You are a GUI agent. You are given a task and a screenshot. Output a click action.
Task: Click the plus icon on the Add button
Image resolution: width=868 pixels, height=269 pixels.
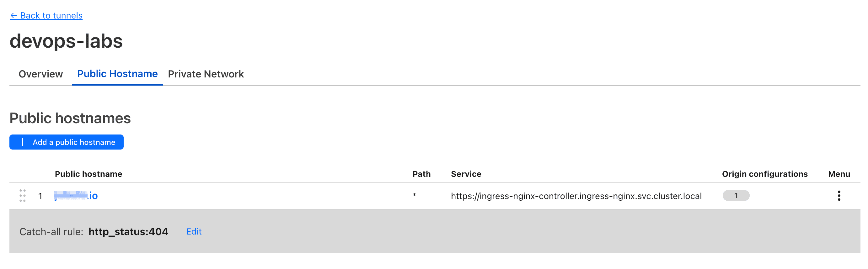(x=23, y=142)
